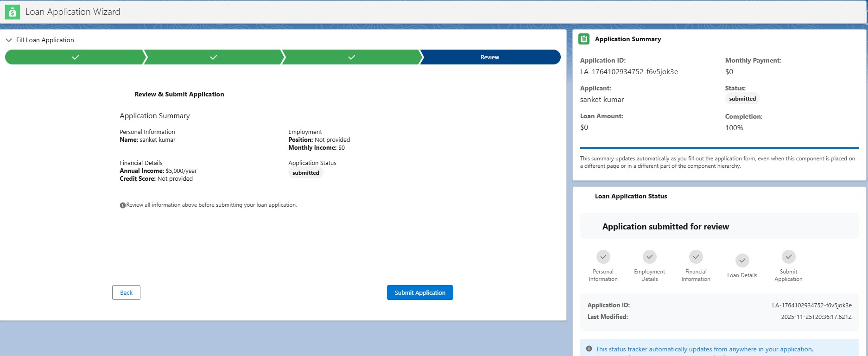Click the Loan Details step check icon
This screenshot has width=868, height=356.
tap(742, 261)
